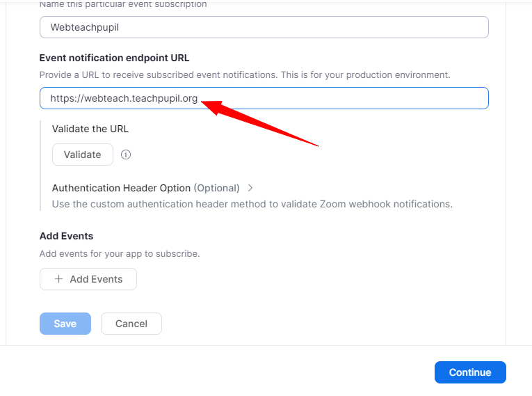Screen dimensions: 532x396
Task: Click the plus icon in Add Events
Action: click(58, 279)
